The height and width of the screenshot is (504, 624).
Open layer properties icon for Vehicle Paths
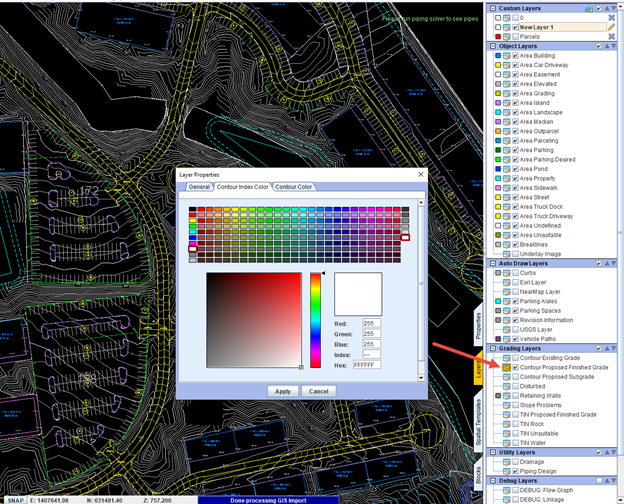click(506, 339)
